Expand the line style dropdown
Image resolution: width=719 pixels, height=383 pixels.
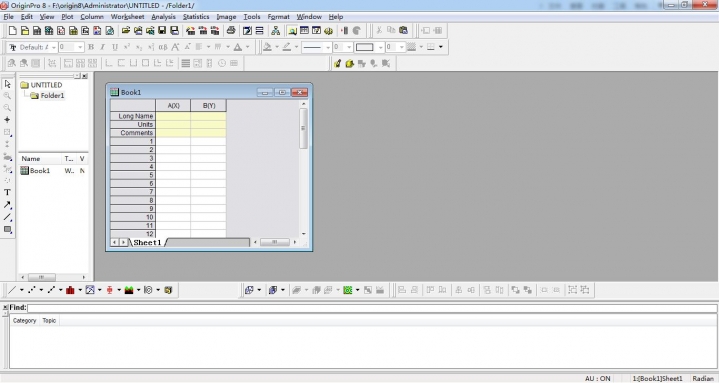328,47
